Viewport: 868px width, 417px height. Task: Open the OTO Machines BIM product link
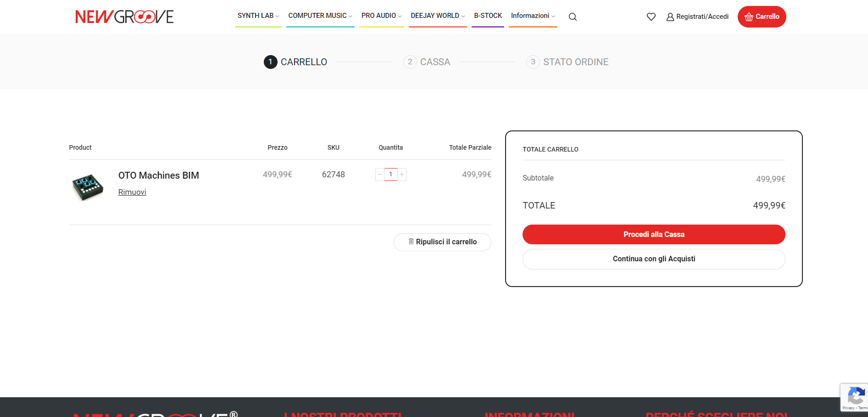(158, 175)
